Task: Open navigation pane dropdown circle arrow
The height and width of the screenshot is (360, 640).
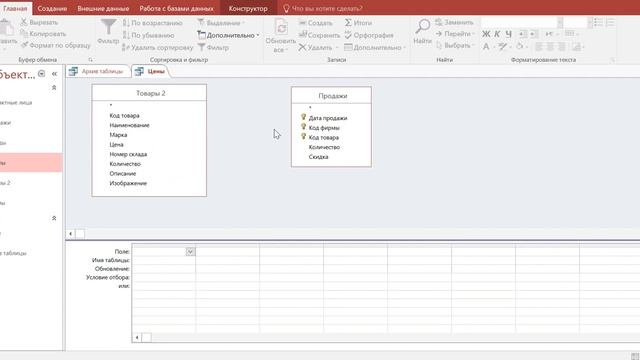Action: (x=42, y=73)
